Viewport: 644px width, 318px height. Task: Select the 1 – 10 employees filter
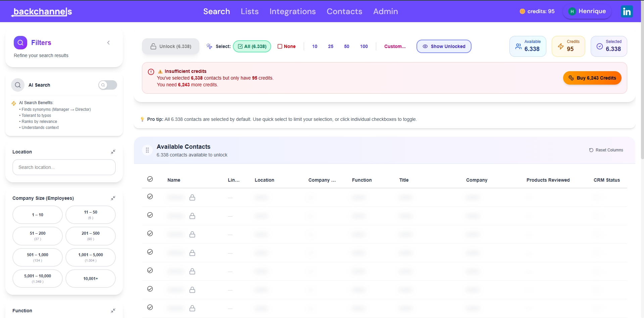coord(38,215)
